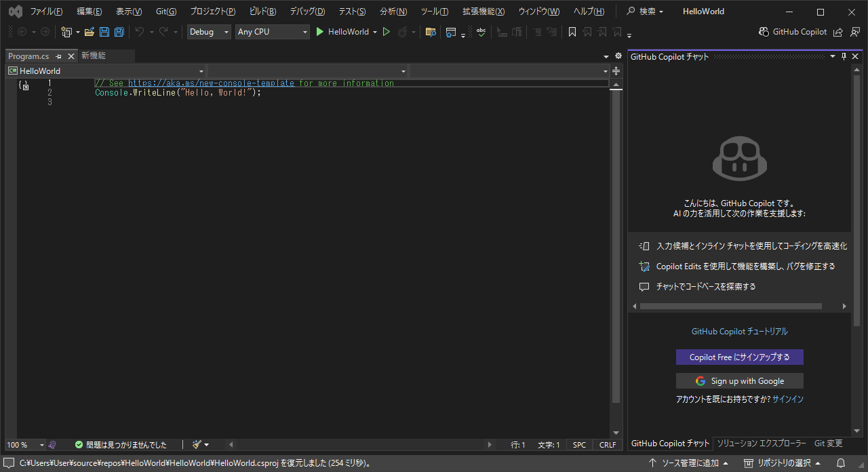Viewport: 868px width, 472px height.
Task: Open the Git(G) menu
Action: 165,12
